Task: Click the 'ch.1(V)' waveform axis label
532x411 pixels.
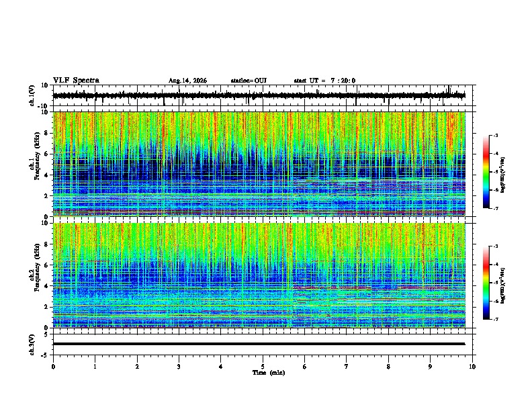Action: pyautogui.click(x=32, y=95)
